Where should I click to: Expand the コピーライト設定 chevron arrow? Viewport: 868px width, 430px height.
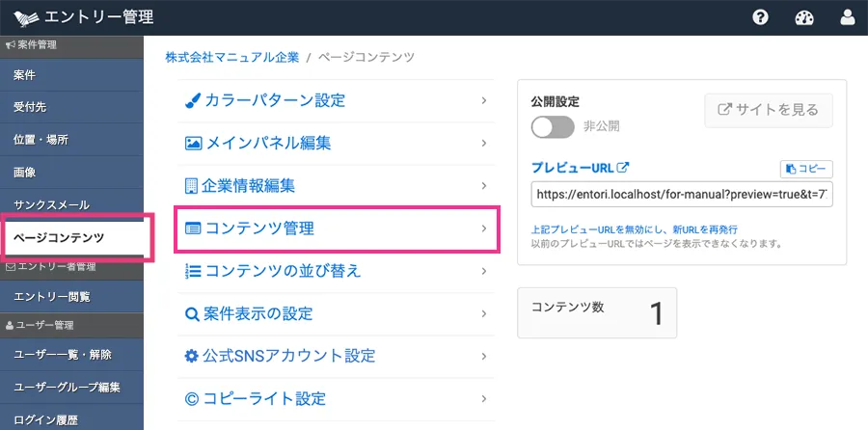pyautogui.click(x=483, y=398)
